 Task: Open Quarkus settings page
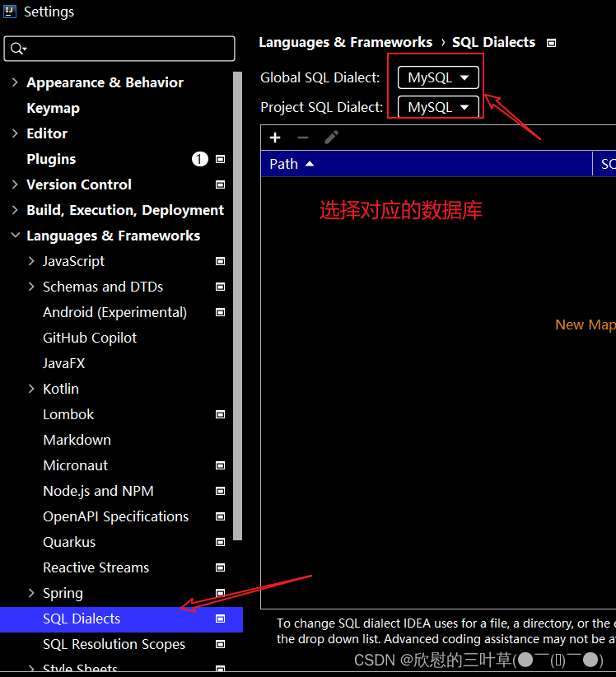click(69, 542)
